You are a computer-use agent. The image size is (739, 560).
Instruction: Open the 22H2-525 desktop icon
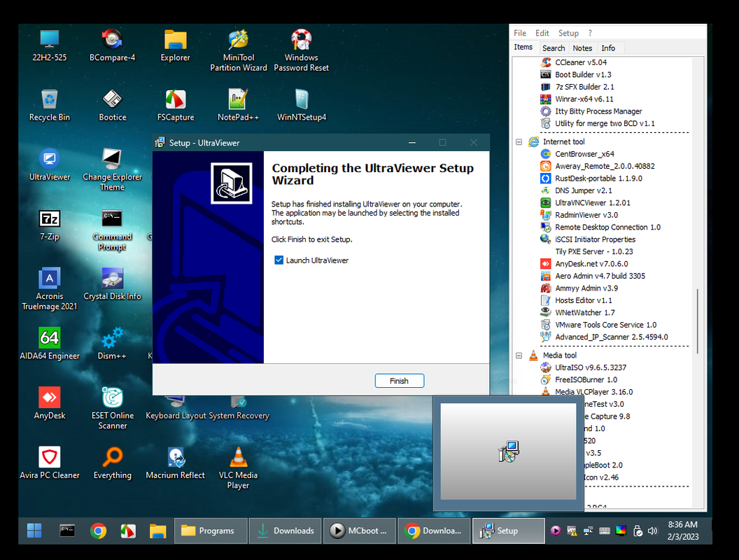point(49,45)
